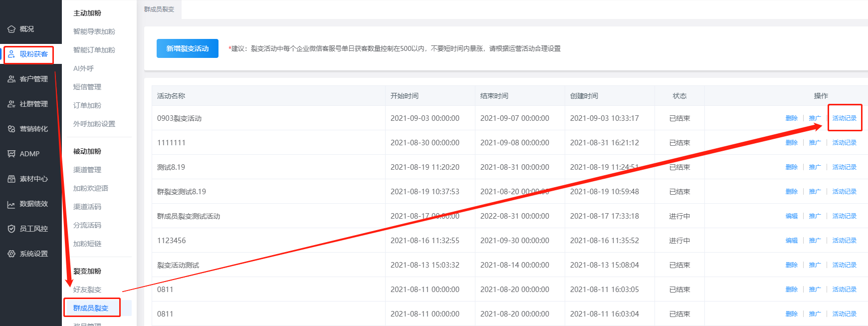Screen dimensions: 868x326
Task: Select 智能导表加粉 in submenu
Action: tap(94, 31)
